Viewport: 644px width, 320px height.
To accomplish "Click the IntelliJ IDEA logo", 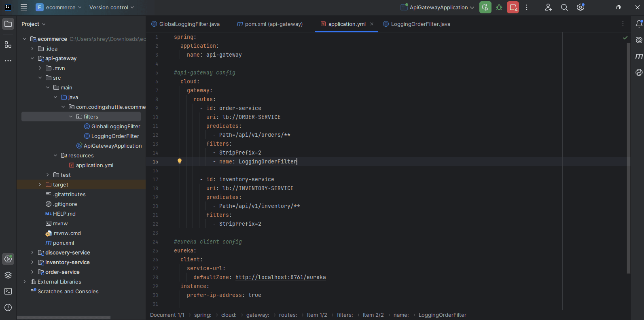I will click(x=8, y=7).
